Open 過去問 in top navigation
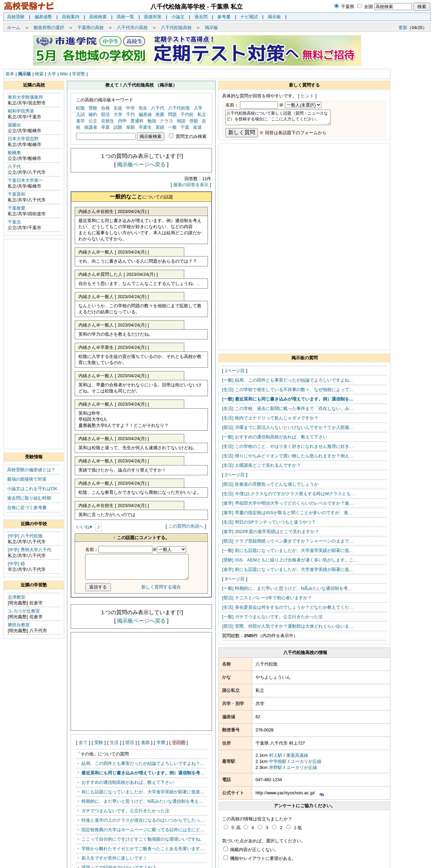Image resolution: width=434 pixels, height=868 pixels. tap(201, 17)
